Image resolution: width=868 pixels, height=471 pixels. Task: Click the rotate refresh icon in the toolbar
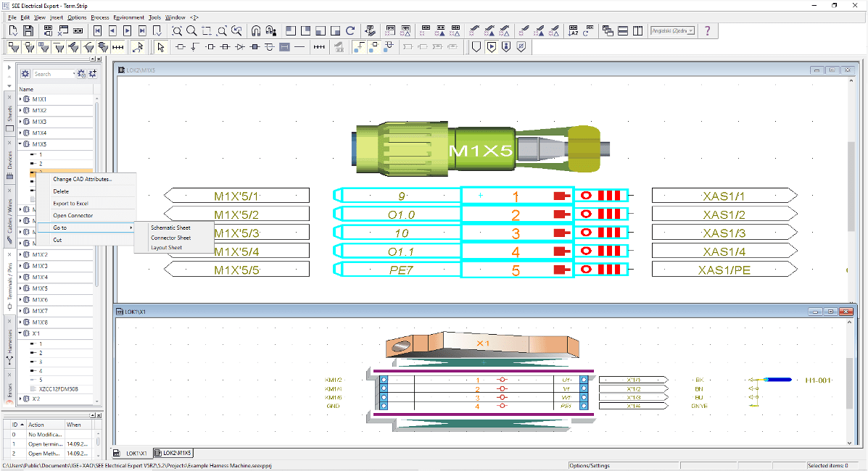pyautogui.click(x=585, y=31)
